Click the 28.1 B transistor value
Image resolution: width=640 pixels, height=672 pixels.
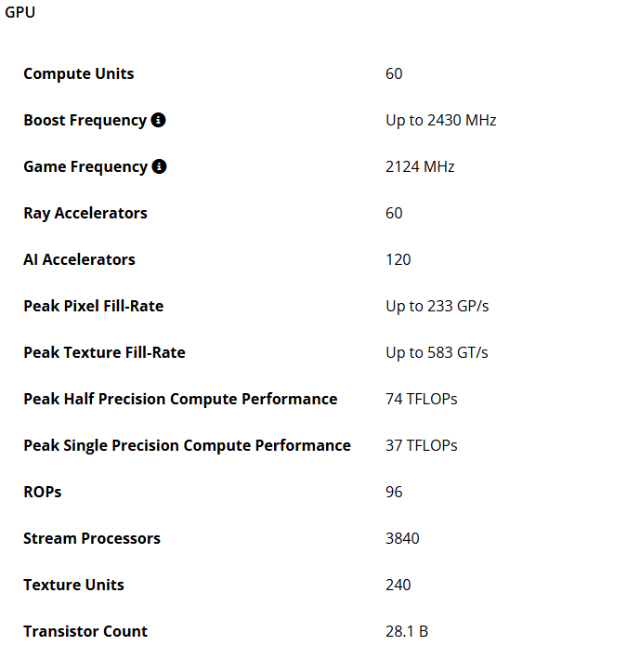tap(406, 631)
